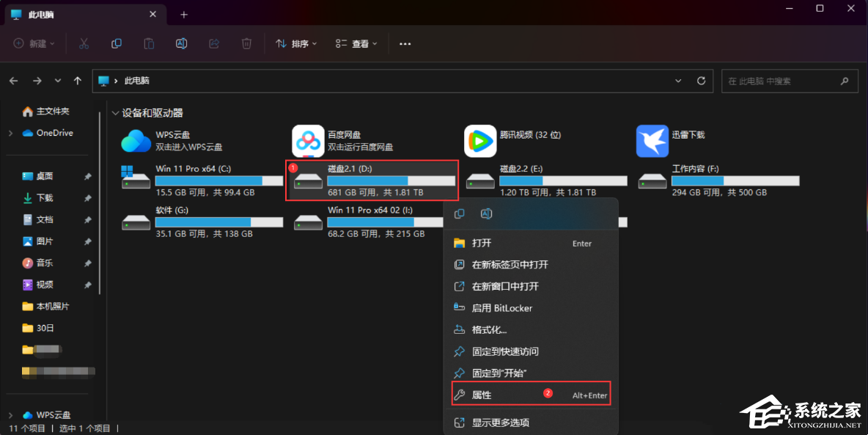Click the Delete (trash) toolbar icon
This screenshot has height=435, width=868.
[246, 43]
